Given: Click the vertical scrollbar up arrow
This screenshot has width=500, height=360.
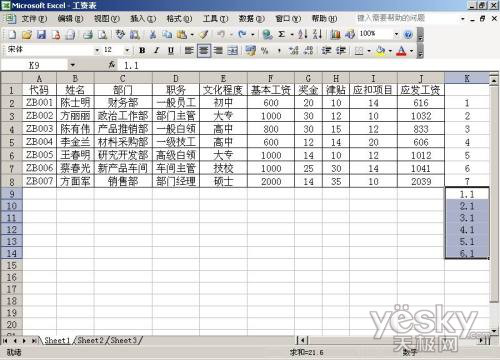Looking at the screenshot, I should 494,80.
